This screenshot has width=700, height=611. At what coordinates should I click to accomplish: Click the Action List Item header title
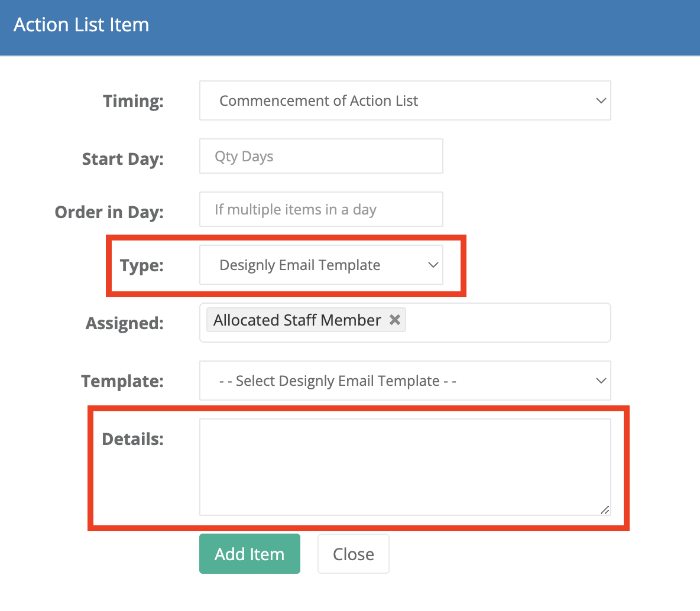tap(81, 25)
